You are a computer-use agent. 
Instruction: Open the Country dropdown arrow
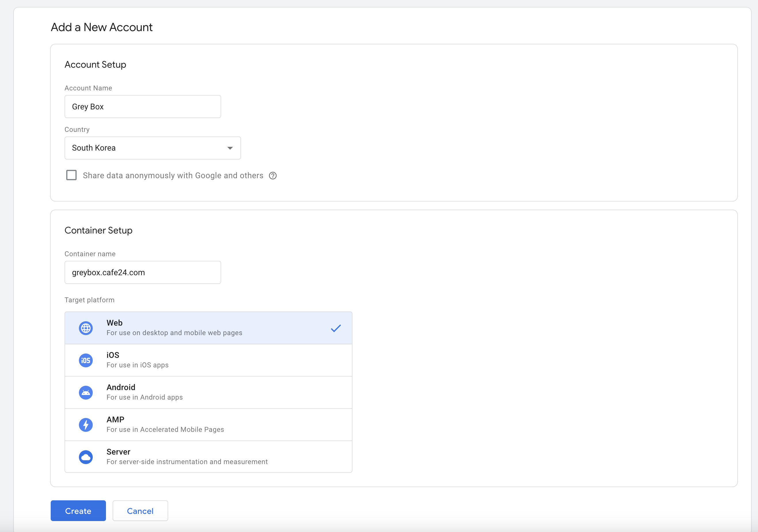230,148
